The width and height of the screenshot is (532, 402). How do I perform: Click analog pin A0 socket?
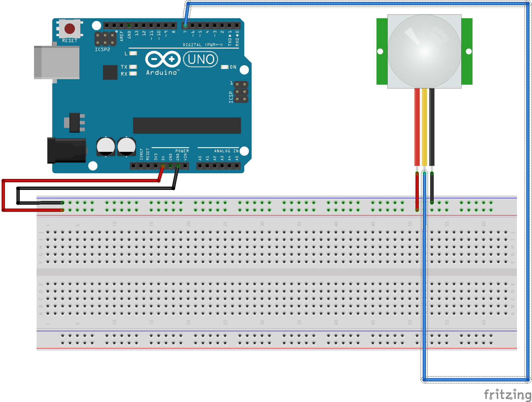(x=200, y=166)
